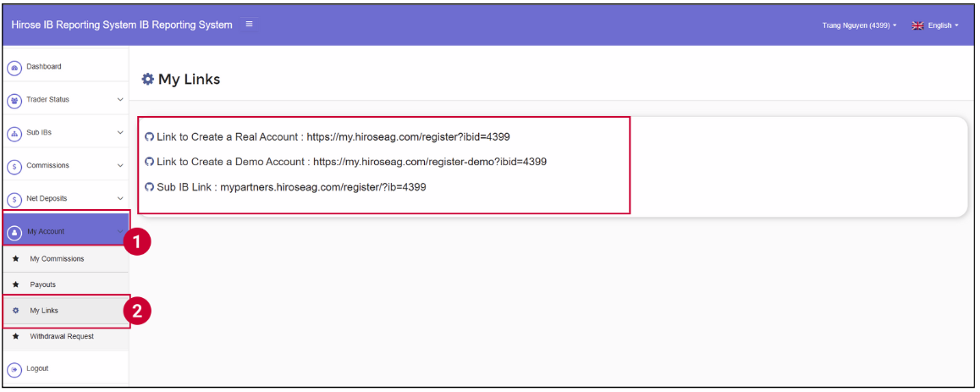Image resolution: width=980 pixels, height=392 pixels.
Task: Open the English language dropdown
Action: tap(942, 26)
